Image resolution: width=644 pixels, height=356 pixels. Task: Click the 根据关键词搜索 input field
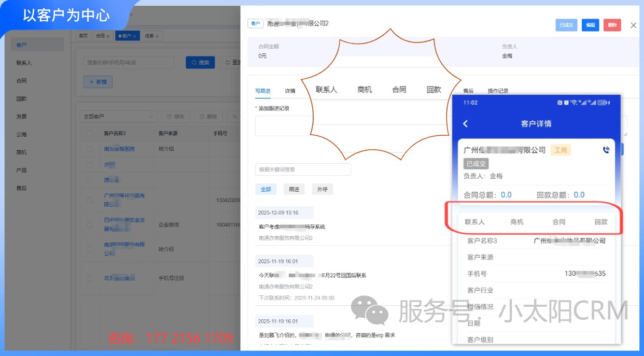coord(303,169)
